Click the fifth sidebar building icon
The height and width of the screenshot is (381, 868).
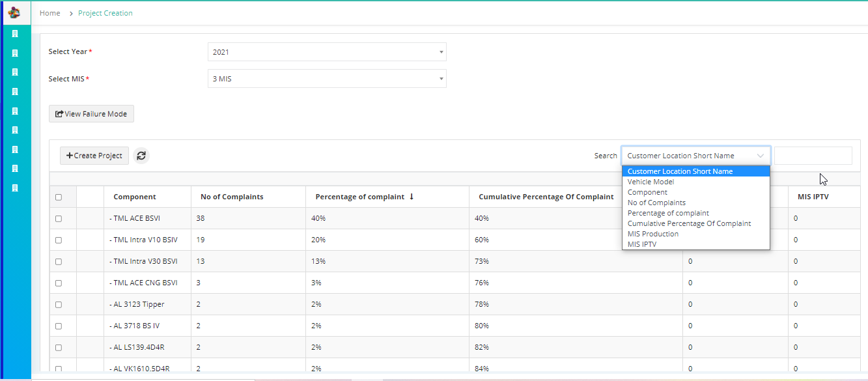(x=15, y=111)
